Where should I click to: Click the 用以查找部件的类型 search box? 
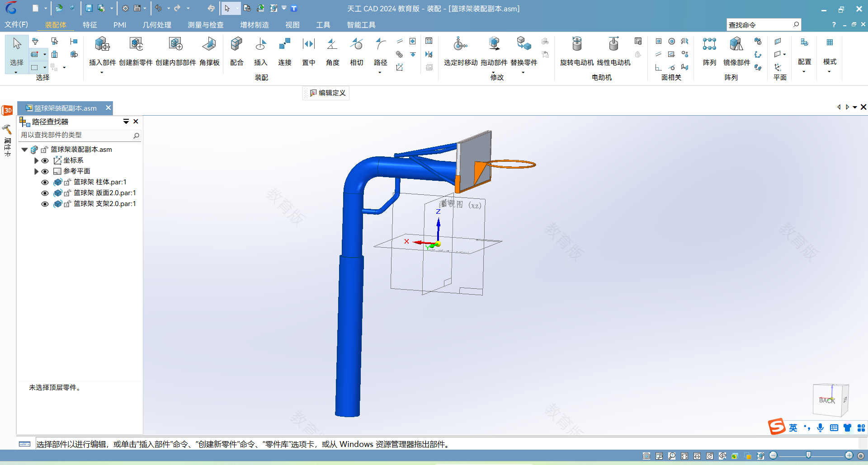pos(80,135)
